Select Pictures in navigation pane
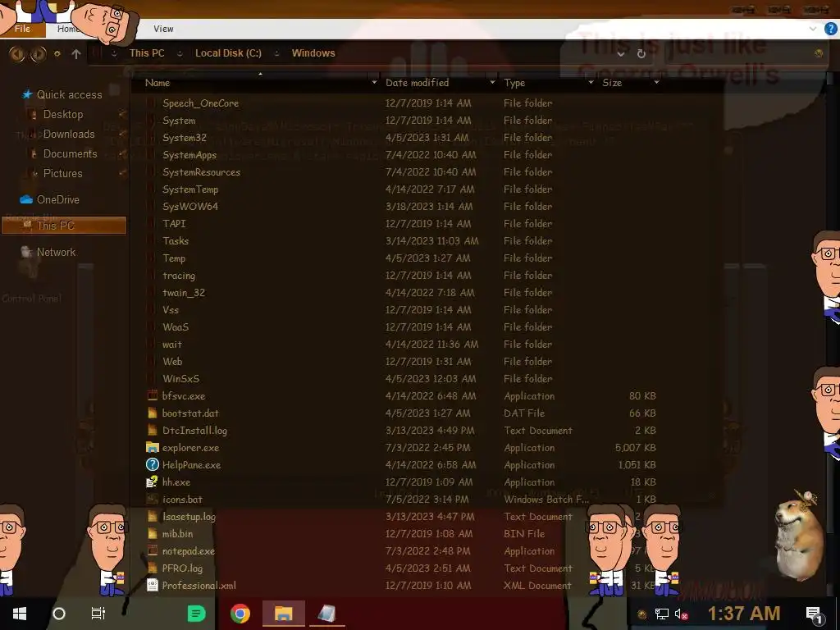 pos(62,174)
